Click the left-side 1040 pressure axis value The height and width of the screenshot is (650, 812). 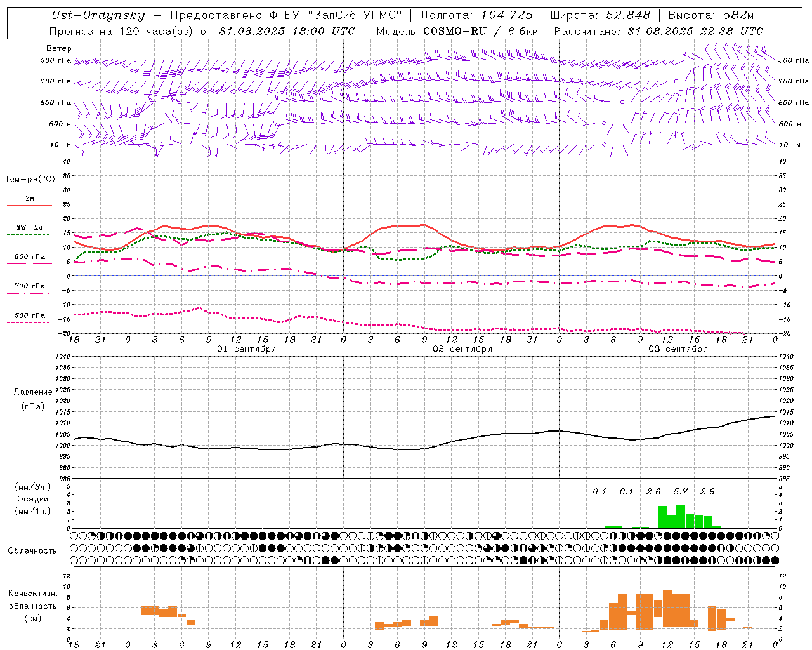[62, 357]
